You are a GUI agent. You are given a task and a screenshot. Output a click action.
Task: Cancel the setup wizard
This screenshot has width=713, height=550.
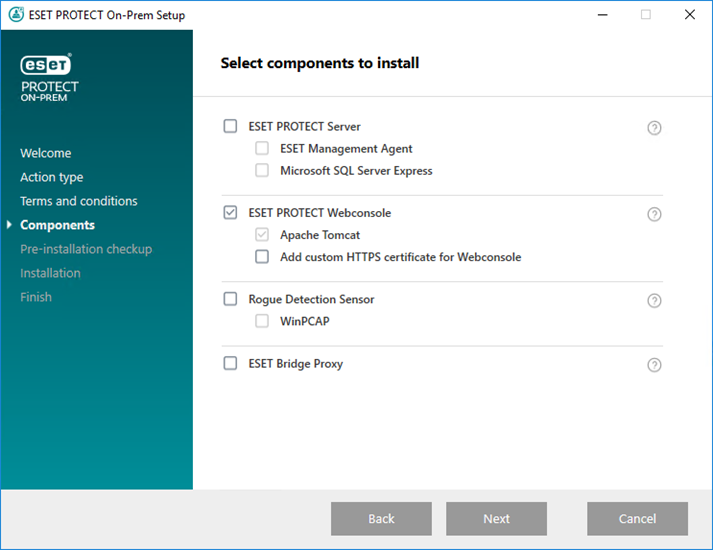point(637,519)
